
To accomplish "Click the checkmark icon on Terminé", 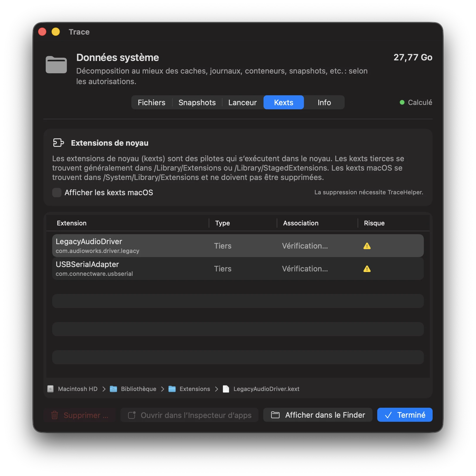I will [388, 415].
